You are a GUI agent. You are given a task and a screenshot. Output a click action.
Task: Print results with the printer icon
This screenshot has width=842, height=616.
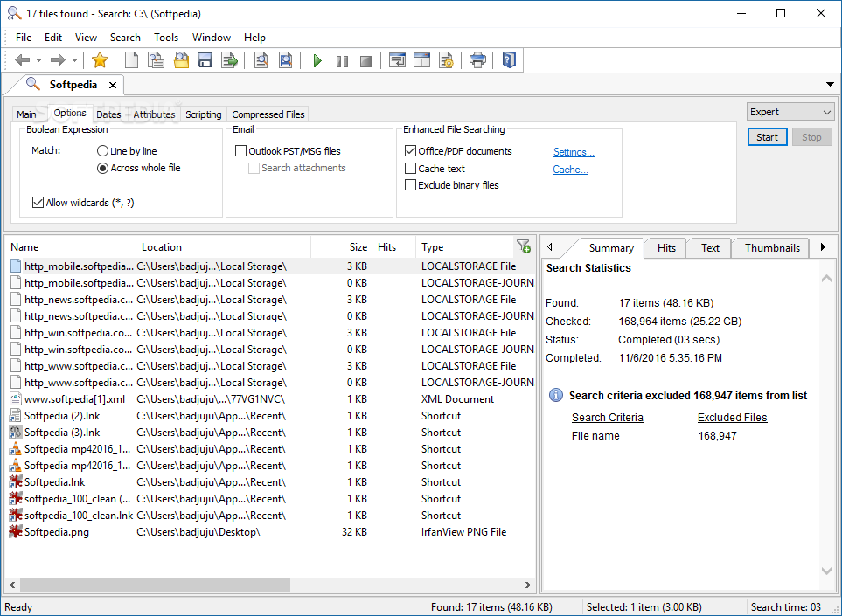[477, 60]
